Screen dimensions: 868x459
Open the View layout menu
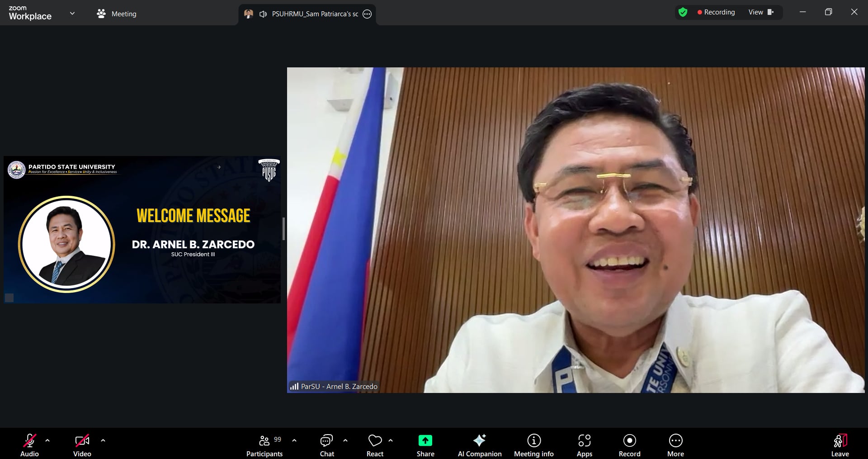(761, 12)
